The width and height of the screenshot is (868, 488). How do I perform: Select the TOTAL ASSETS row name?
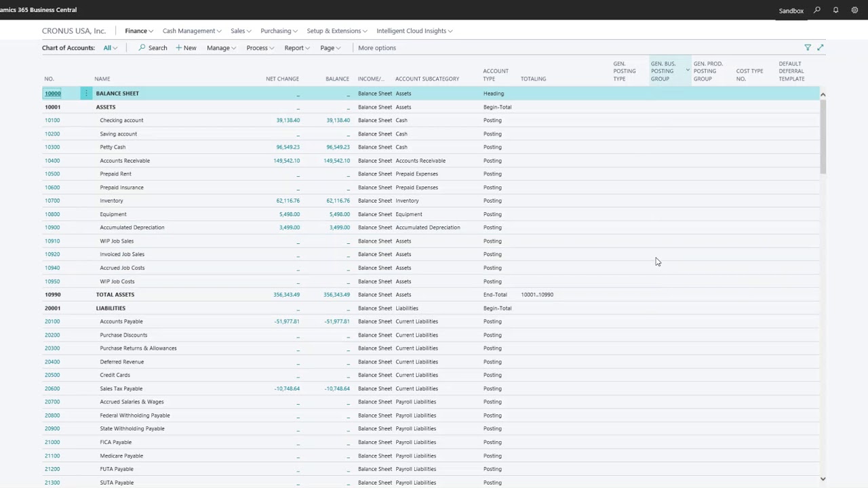point(115,295)
